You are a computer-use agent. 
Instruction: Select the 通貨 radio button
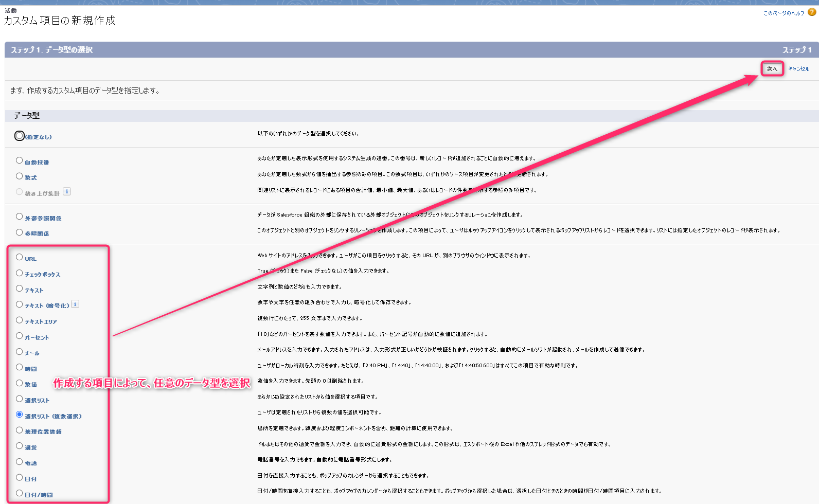pyautogui.click(x=19, y=446)
